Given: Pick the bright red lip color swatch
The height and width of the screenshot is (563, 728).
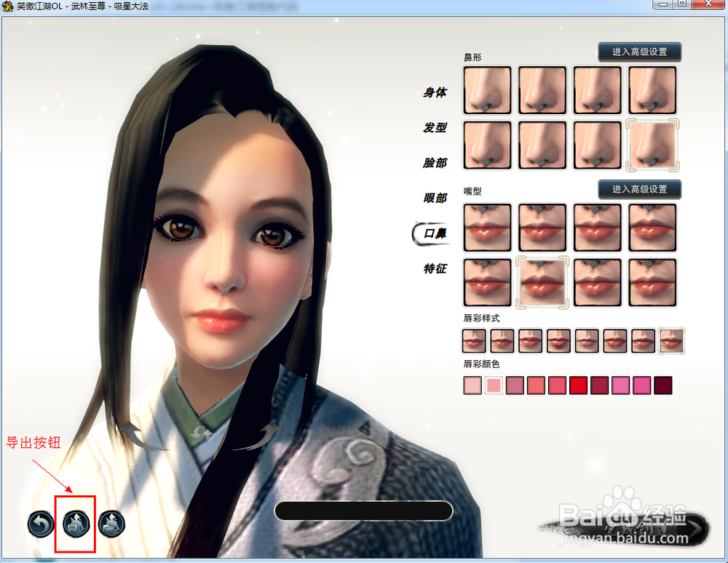Looking at the screenshot, I should point(579,386).
